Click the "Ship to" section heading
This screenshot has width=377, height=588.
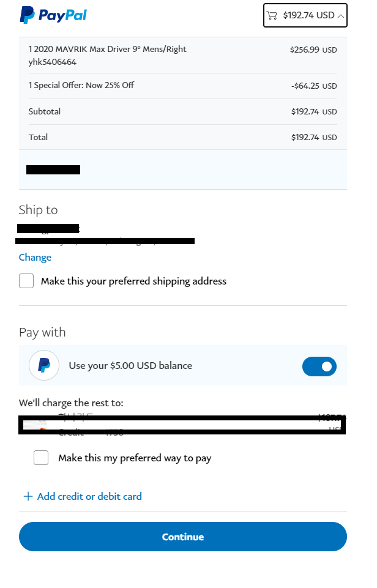tap(38, 210)
